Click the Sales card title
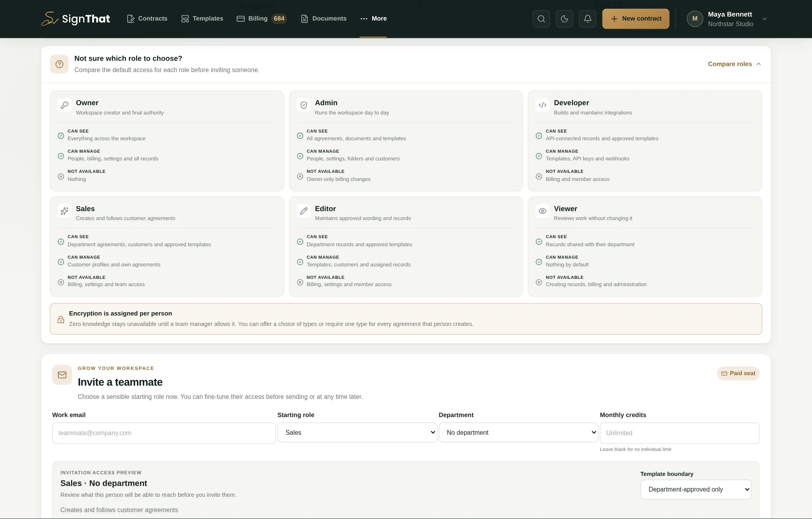This screenshot has height=519, width=812. [85, 209]
